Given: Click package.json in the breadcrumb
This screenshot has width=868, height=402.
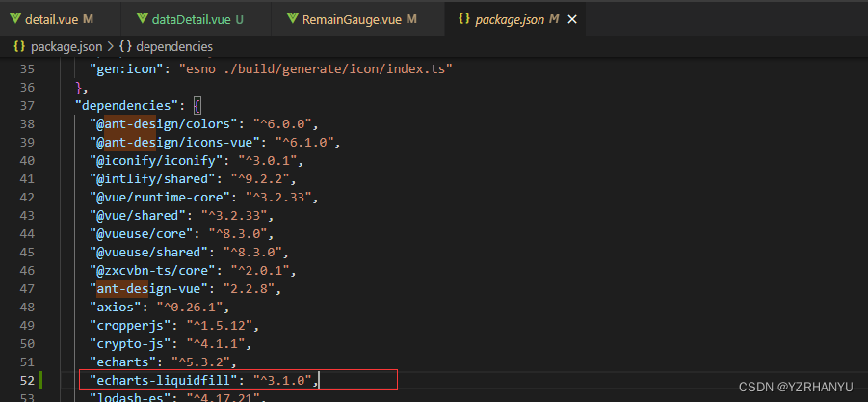Looking at the screenshot, I should point(66,47).
